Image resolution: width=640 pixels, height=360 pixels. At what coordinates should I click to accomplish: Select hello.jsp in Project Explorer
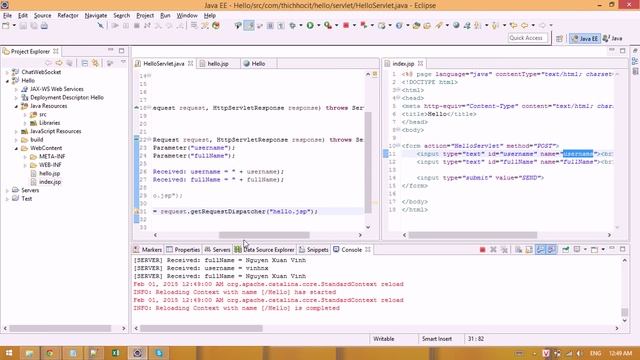[50, 174]
